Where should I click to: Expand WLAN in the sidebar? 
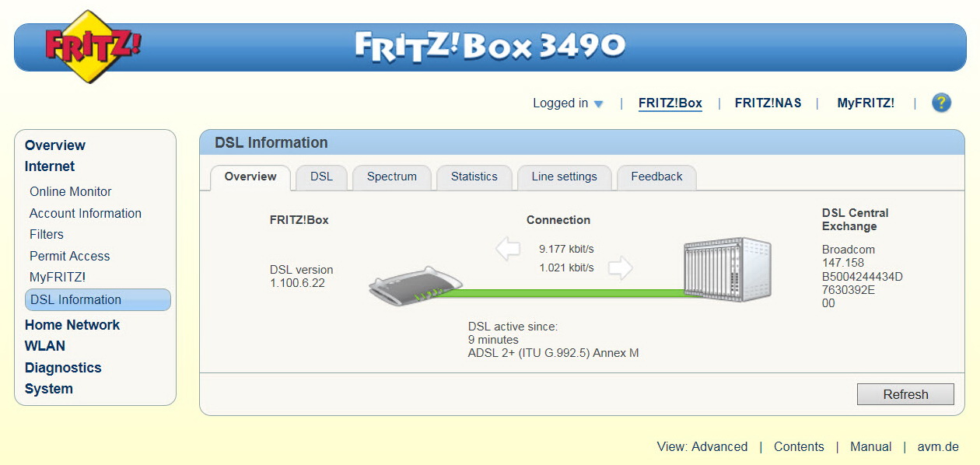click(x=45, y=346)
